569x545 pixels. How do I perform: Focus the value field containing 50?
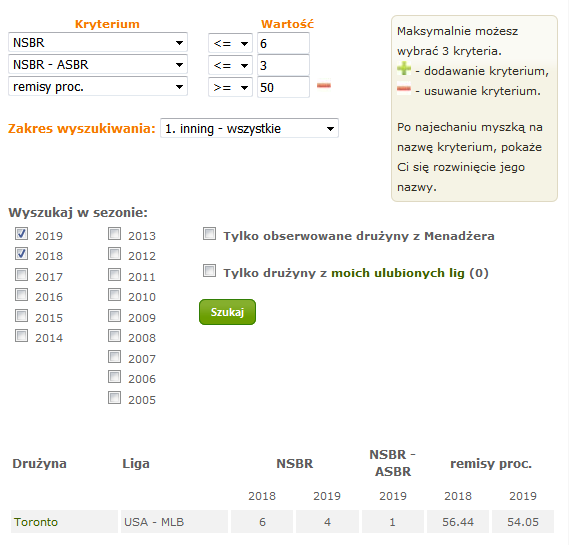(283, 87)
